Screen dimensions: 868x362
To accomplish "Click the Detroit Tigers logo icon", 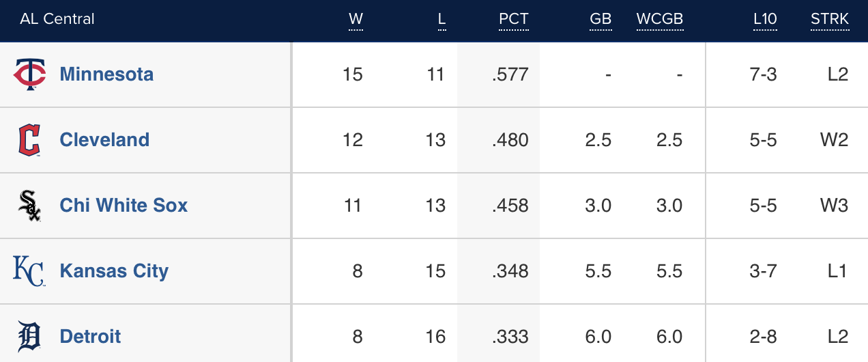I will 29,337.
